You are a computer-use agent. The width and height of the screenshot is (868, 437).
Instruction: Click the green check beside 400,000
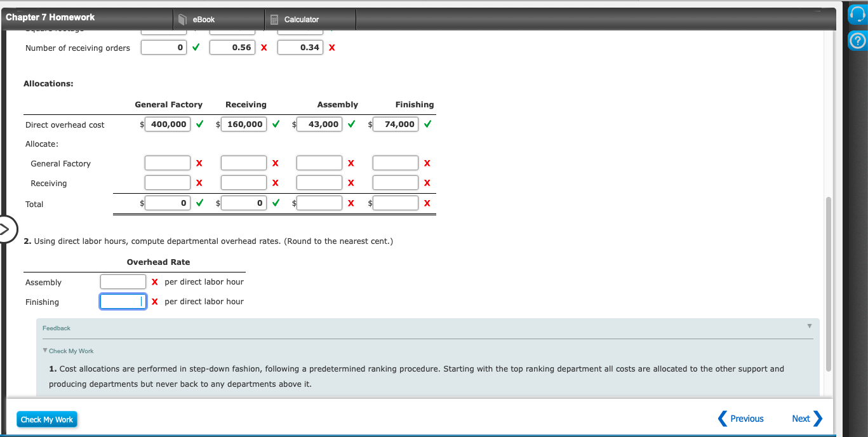[x=199, y=124]
